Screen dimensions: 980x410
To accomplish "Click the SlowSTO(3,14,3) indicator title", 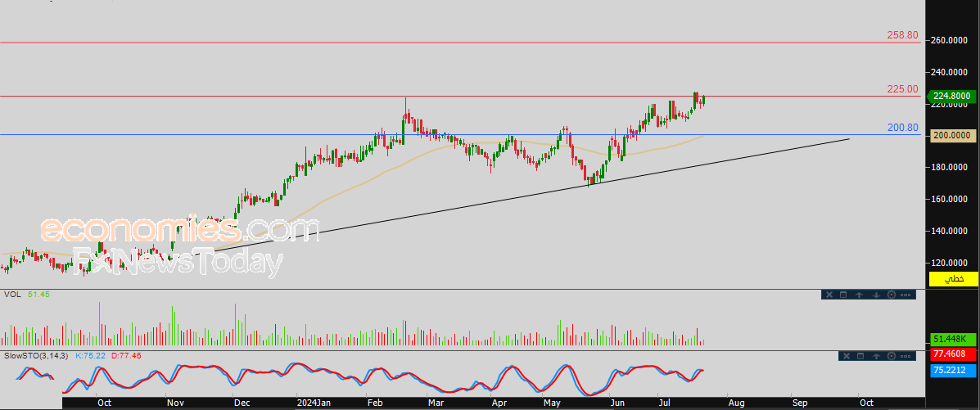I will pyautogui.click(x=37, y=355).
